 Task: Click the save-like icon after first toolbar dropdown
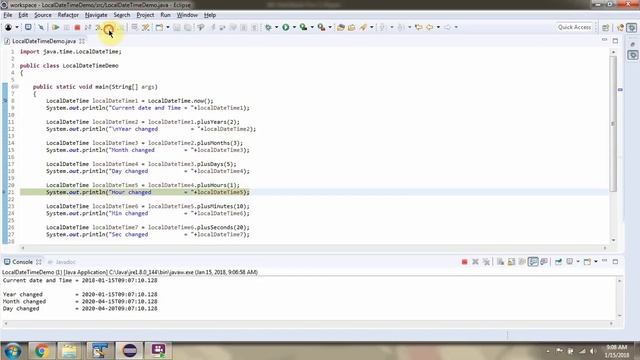[28, 27]
